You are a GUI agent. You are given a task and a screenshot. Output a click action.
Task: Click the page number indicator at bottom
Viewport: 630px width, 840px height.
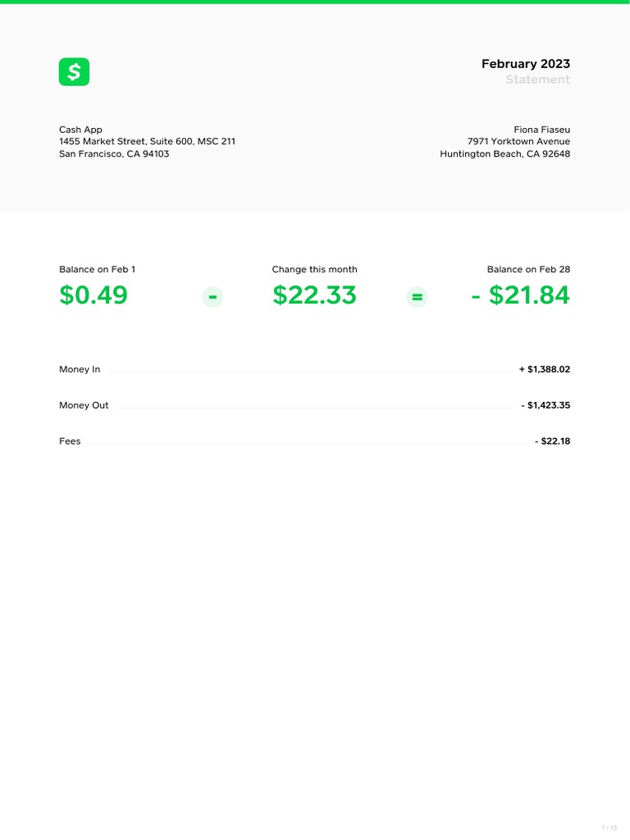point(609,827)
